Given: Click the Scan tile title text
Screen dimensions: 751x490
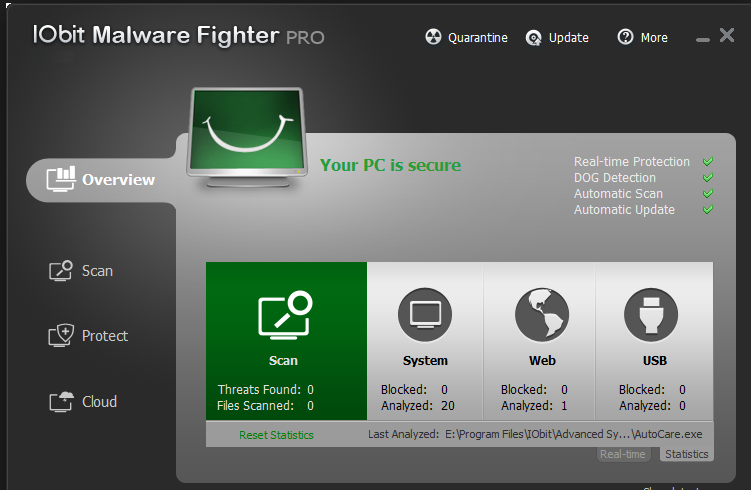Looking at the screenshot, I should coord(283,360).
